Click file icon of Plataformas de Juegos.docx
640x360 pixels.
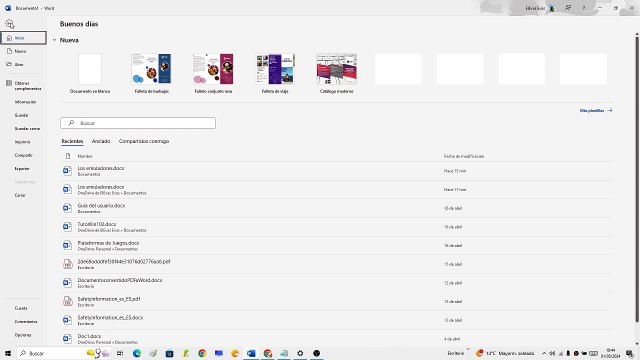point(67,245)
